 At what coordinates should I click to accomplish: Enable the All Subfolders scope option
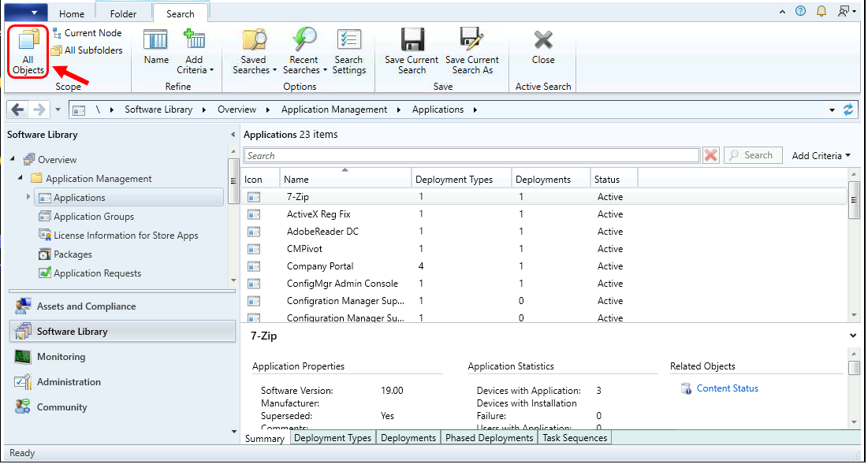(87, 50)
